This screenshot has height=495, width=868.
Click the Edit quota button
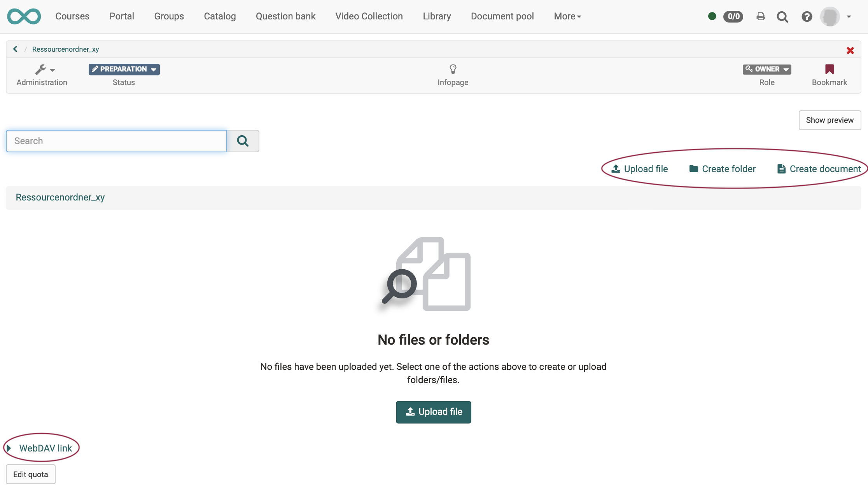click(30, 474)
